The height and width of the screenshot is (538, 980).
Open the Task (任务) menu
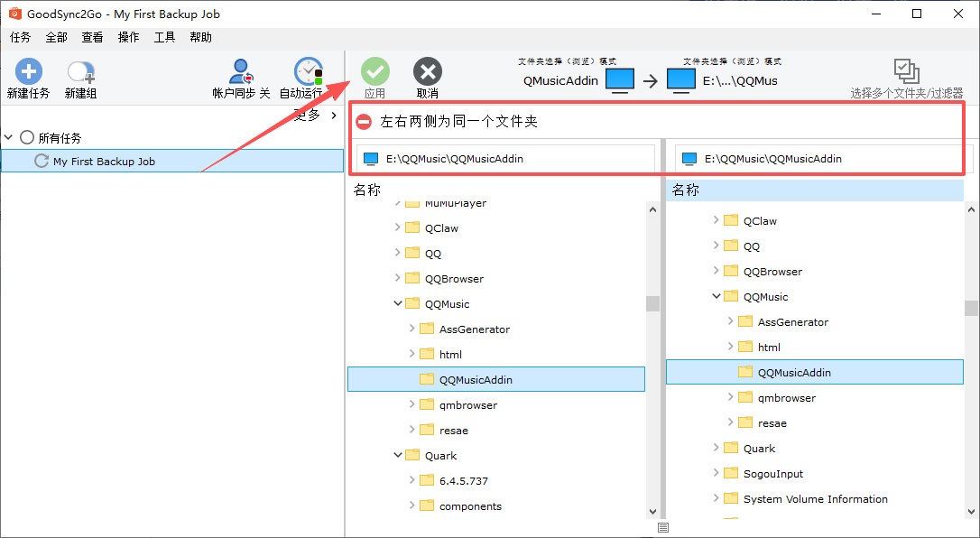coord(20,38)
